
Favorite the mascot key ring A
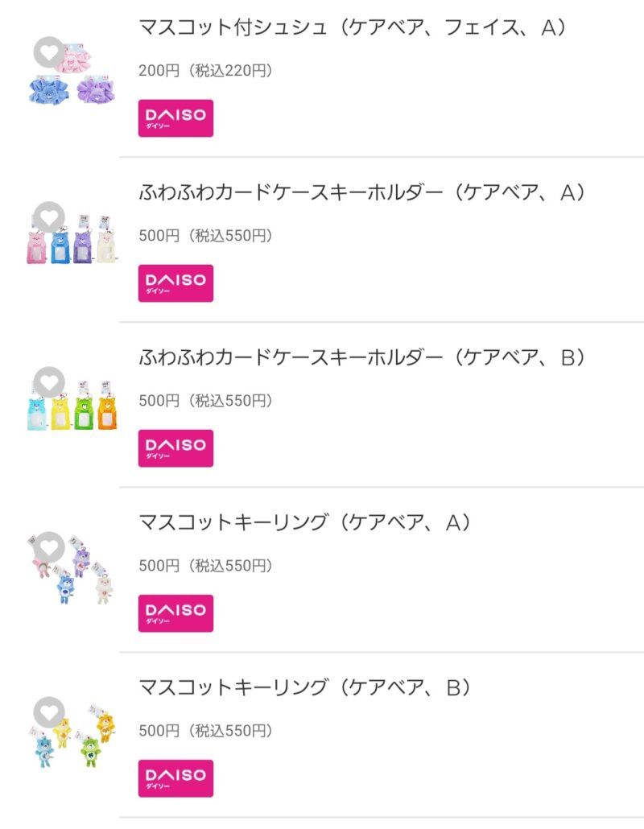point(50,547)
